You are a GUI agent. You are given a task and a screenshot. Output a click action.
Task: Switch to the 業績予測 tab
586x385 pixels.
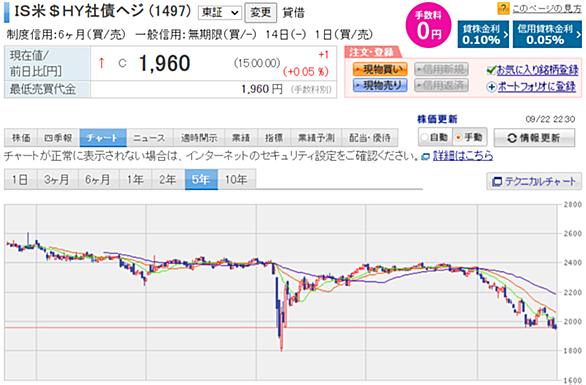pyautogui.click(x=316, y=138)
